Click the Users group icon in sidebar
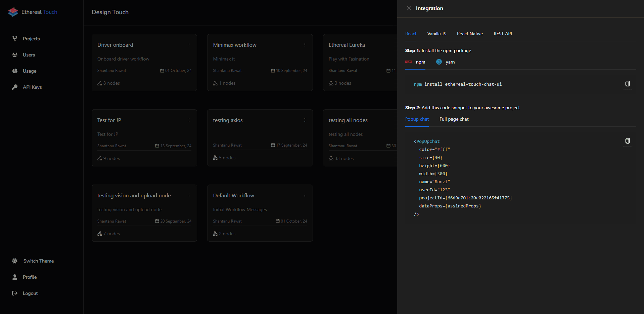The width and height of the screenshot is (644, 314). (15, 55)
